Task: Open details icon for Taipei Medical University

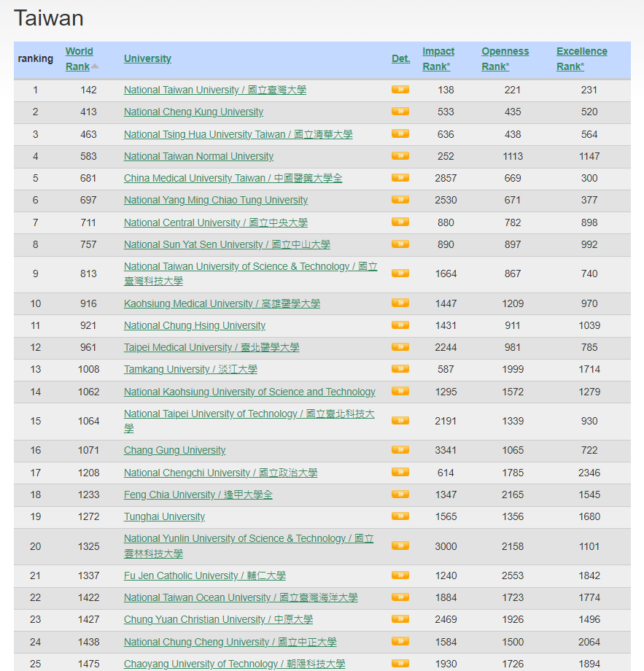Action: [400, 346]
